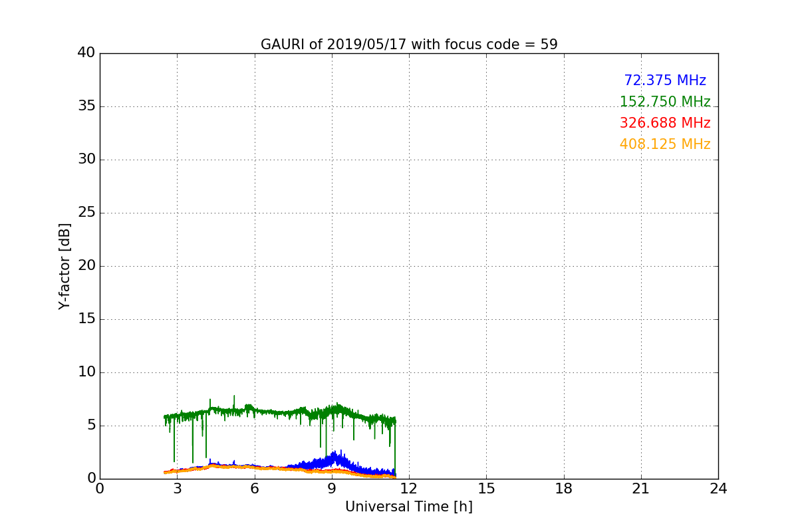The width and height of the screenshot is (798, 532).
Task: Click the x-axis tick label 24
Action: tap(718, 489)
